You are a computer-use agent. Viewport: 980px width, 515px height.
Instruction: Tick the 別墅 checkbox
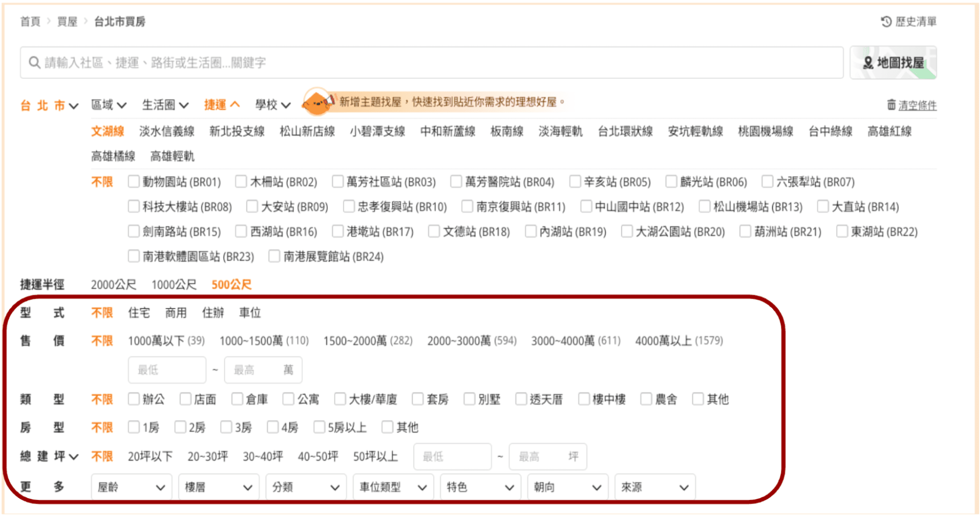469,399
